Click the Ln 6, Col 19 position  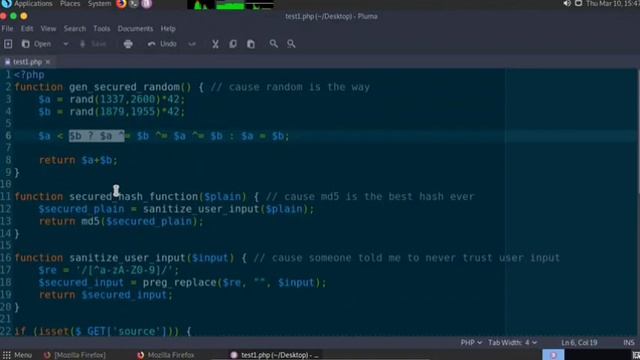click(x=579, y=342)
